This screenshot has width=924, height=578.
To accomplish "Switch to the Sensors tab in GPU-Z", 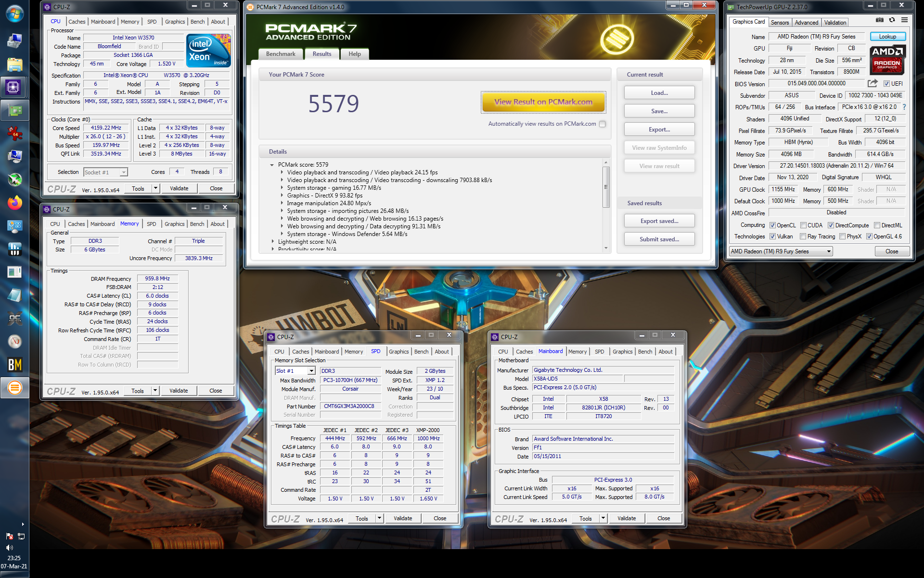I will coord(780,23).
